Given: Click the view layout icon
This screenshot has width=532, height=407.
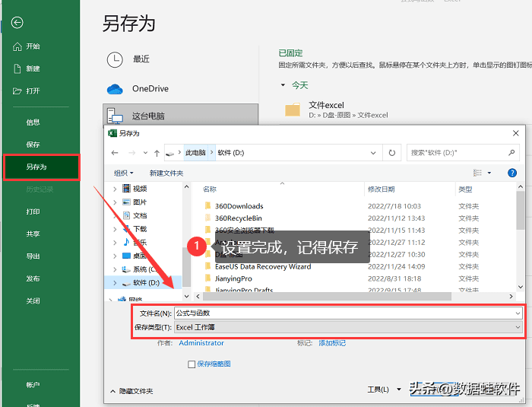Looking at the screenshot, I should pyautogui.click(x=478, y=173).
